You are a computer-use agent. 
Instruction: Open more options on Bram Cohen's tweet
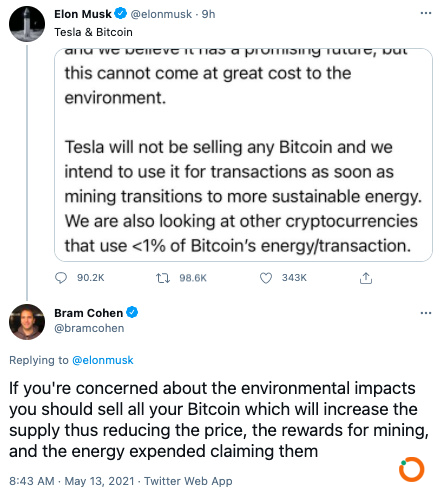coord(426,313)
